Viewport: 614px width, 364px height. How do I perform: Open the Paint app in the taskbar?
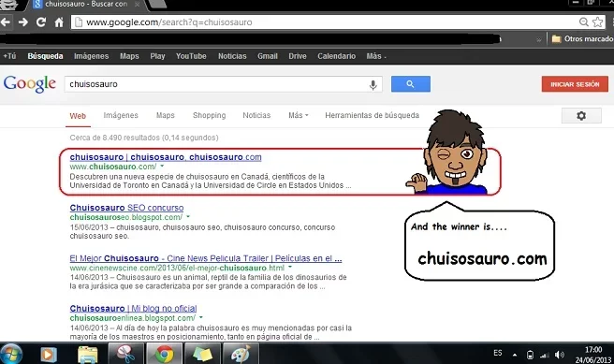241,354
